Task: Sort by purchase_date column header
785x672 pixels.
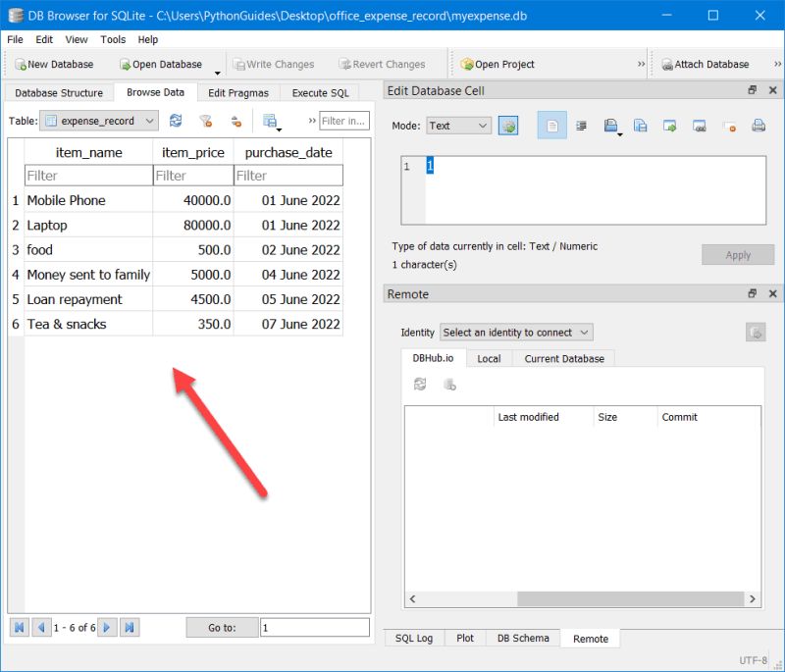Action: 288,153
